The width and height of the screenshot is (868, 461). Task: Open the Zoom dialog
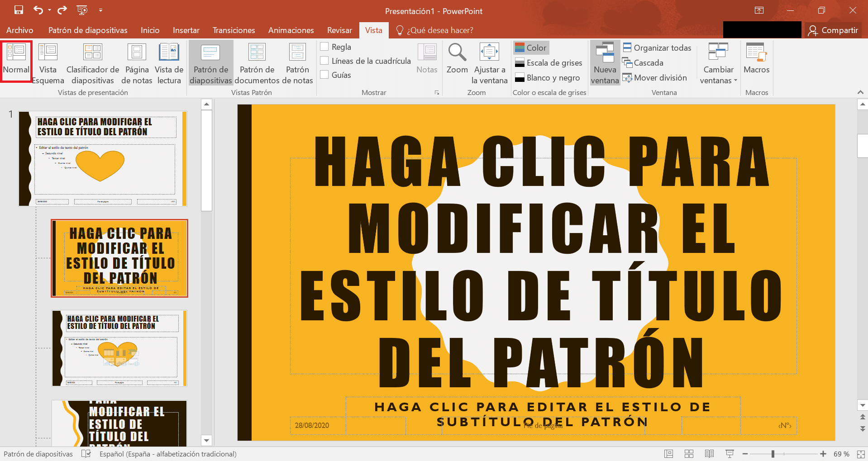click(x=457, y=59)
